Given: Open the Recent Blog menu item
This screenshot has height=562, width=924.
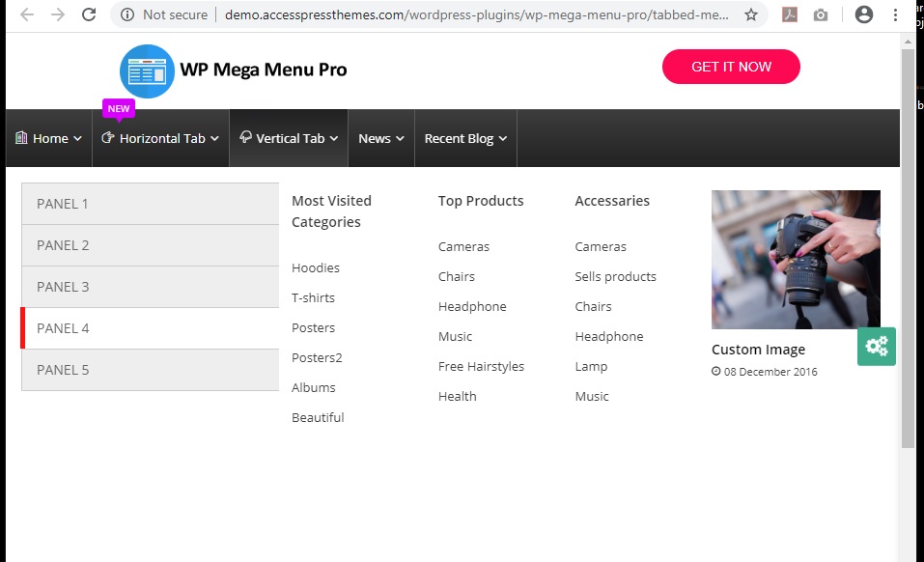Looking at the screenshot, I should 465,138.
